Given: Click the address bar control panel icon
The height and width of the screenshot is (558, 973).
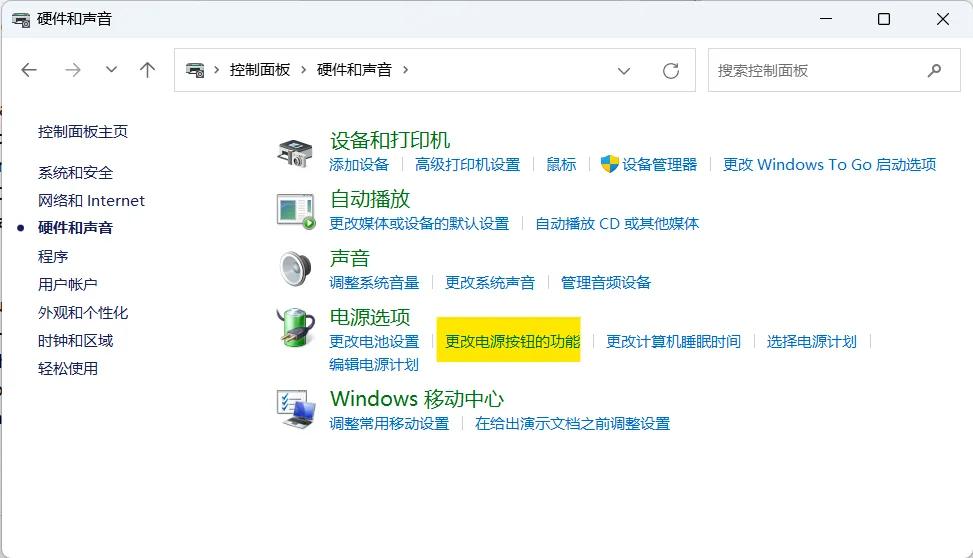Looking at the screenshot, I should pyautogui.click(x=195, y=70).
